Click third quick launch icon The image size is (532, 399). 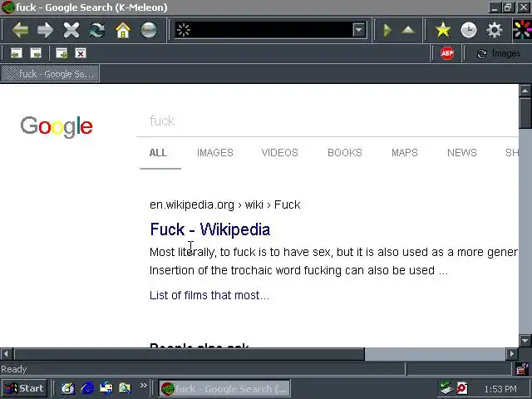coord(106,388)
